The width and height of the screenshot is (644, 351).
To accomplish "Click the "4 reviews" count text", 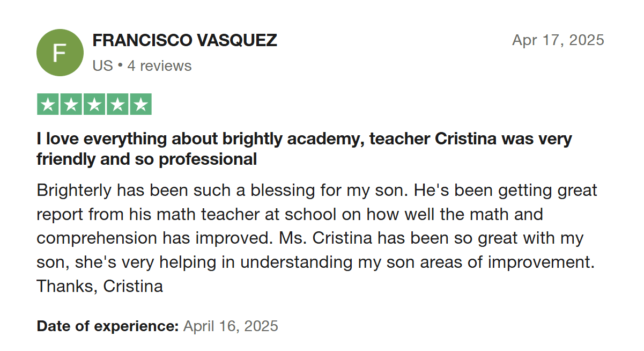I will pyautogui.click(x=159, y=66).
